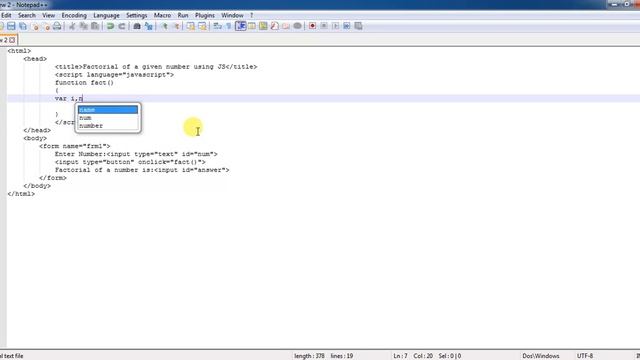The height and width of the screenshot is (360, 640).
Task: Click 'length : 378' in status bar
Action: coord(309,356)
